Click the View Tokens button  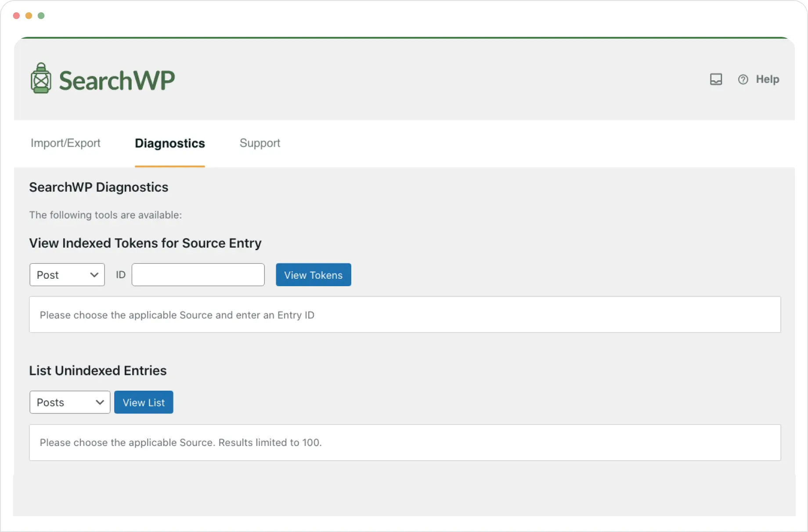click(x=313, y=275)
